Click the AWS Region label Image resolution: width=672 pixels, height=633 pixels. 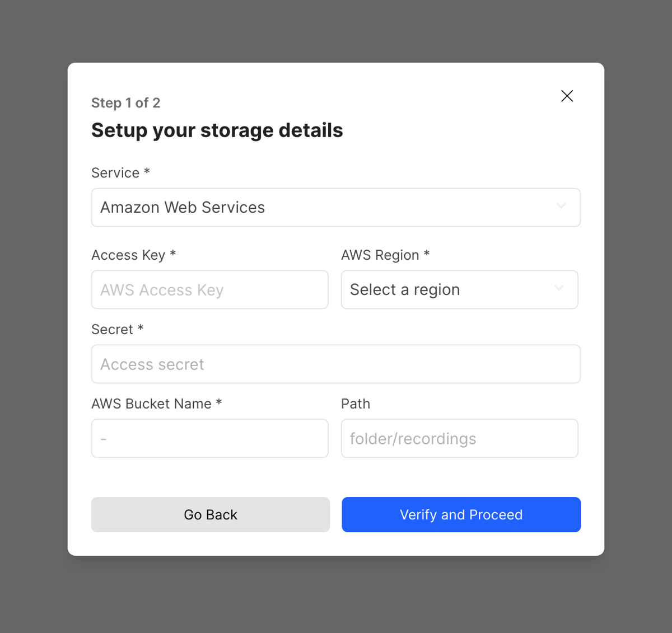385,255
